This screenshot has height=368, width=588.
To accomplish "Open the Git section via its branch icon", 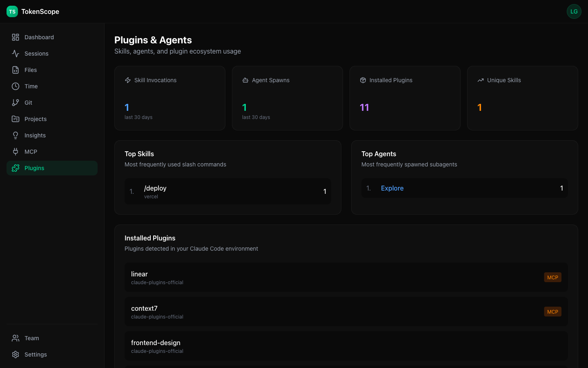I will tap(16, 102).
